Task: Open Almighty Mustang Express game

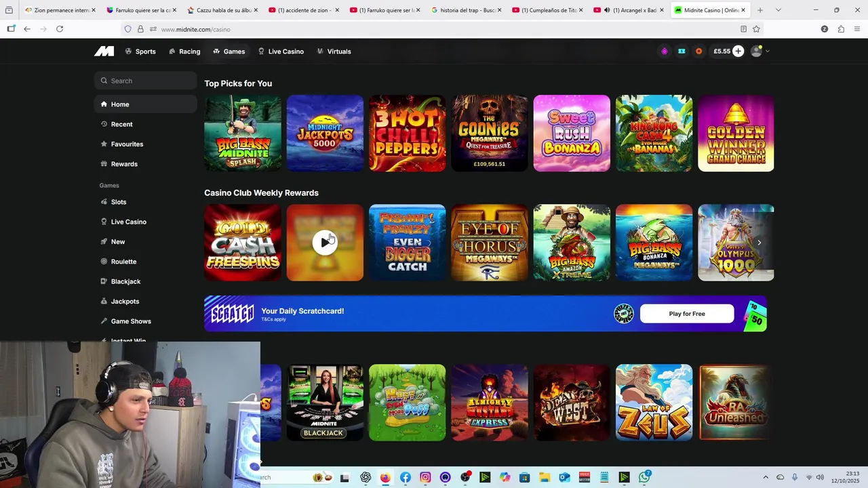Action: [490, 403]
